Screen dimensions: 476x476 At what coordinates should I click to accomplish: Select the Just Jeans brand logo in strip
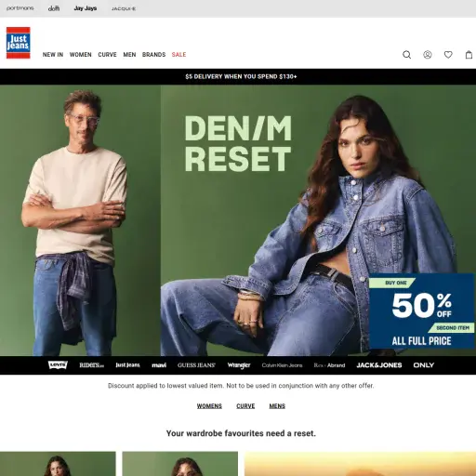[x=127, y=365]
